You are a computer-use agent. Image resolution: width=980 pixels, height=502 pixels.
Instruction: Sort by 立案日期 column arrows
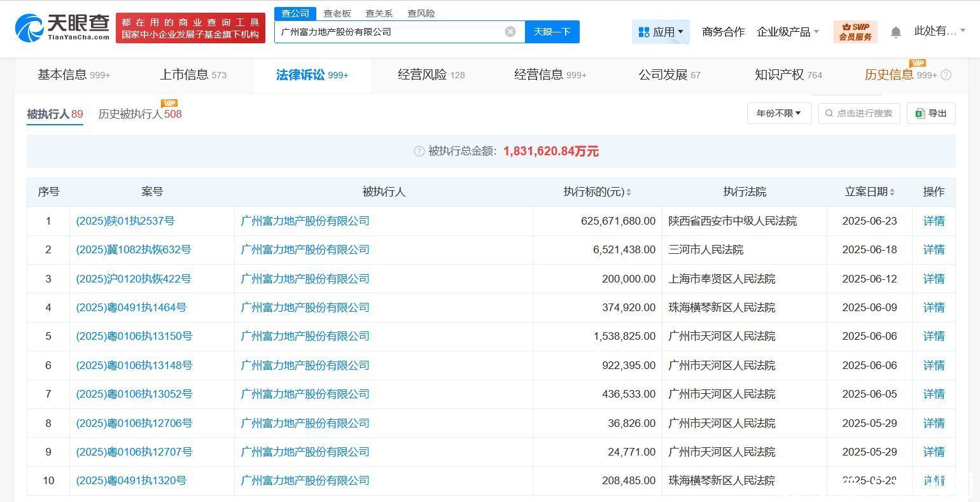point(892,192)
